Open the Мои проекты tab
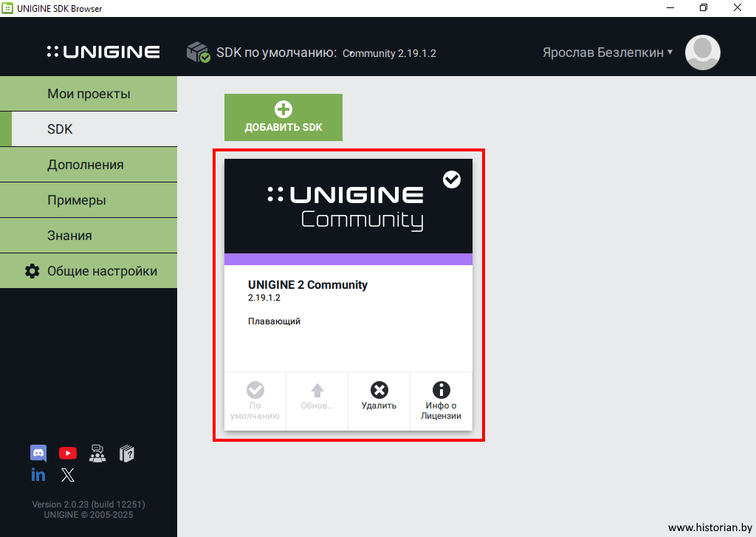 pos(89,94)
